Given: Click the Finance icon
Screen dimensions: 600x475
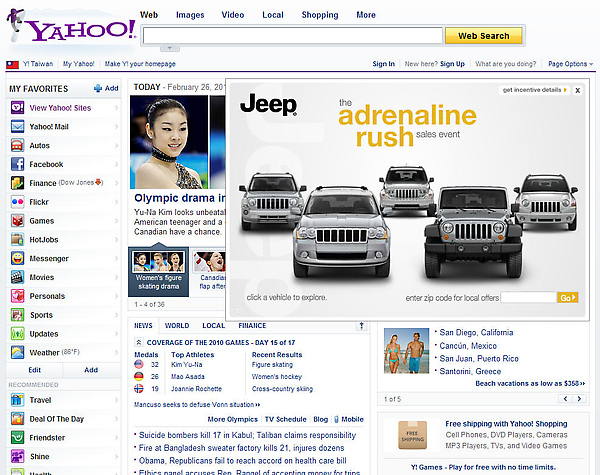Looking at the screenshot, I should coord(18,183).
